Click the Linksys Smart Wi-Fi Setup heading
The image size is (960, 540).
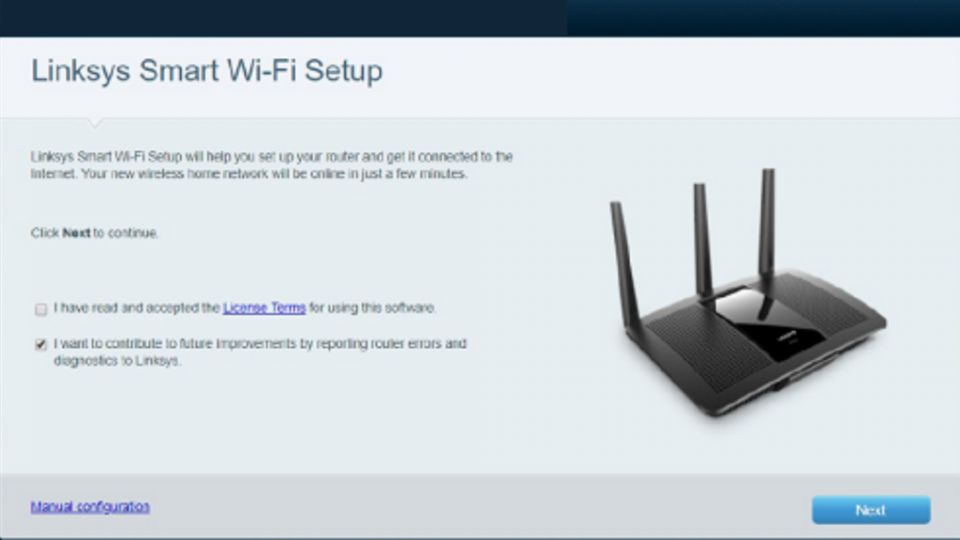tap(207, 71)
